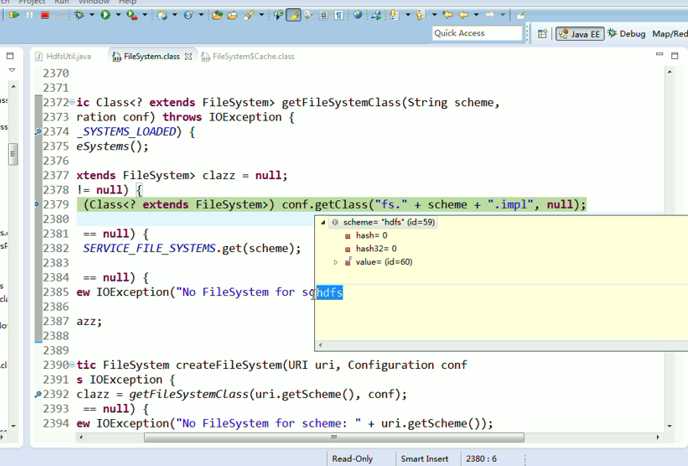Click the green Run button icon
Viewport: 688px width, 466px height.
coord(105,15)
